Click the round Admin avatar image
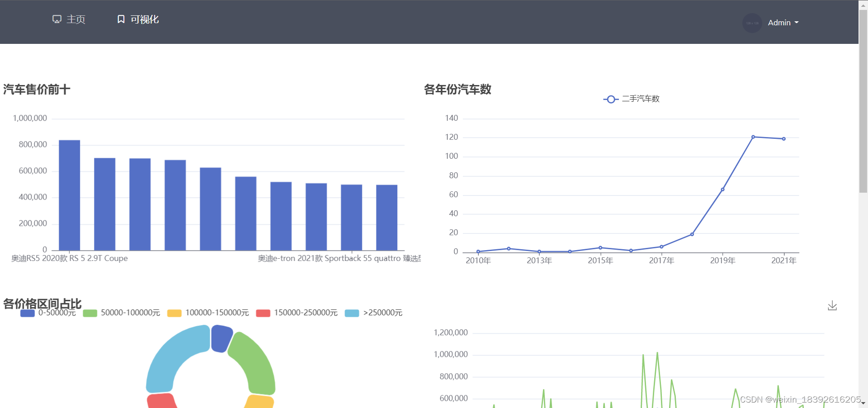The height and width of the screenshot is (408, 868). [x=752, y=23]
